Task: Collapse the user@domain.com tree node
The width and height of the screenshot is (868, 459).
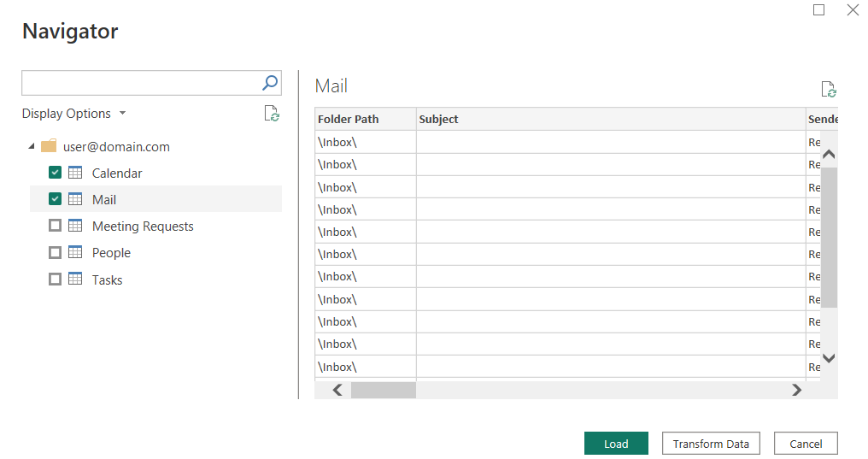Action: [32, 146]
